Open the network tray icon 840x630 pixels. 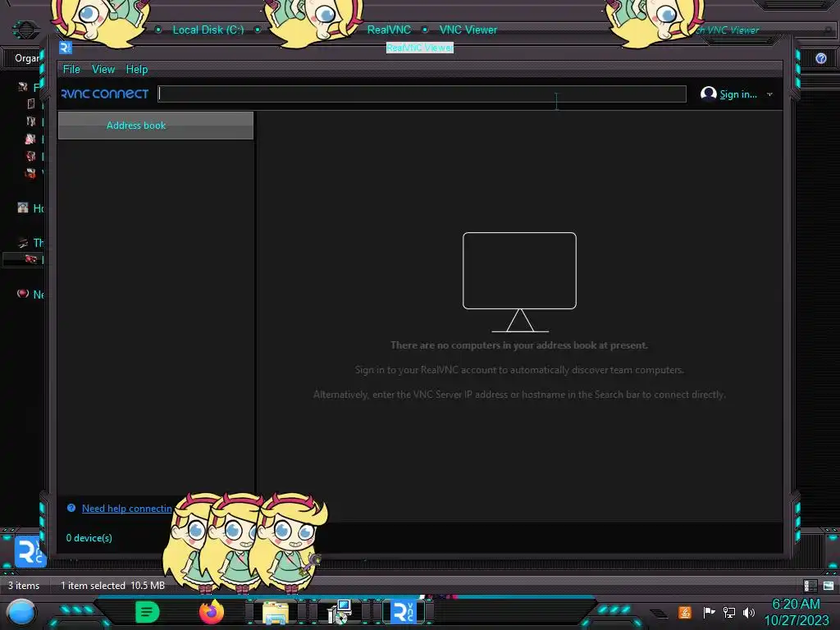[x=729, y=612]
